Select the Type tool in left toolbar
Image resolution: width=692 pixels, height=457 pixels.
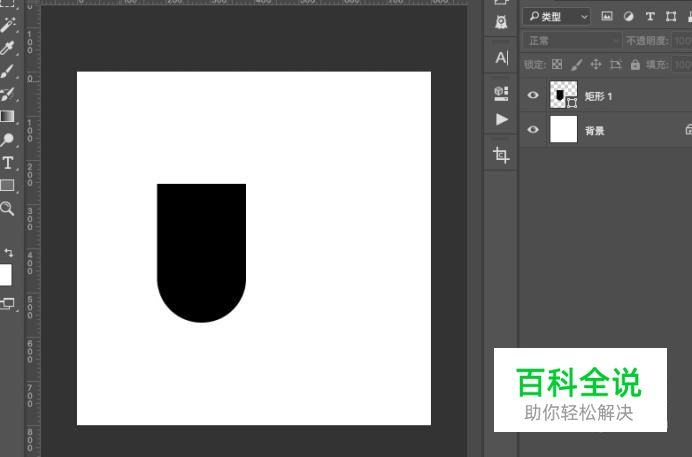(8, 163)
